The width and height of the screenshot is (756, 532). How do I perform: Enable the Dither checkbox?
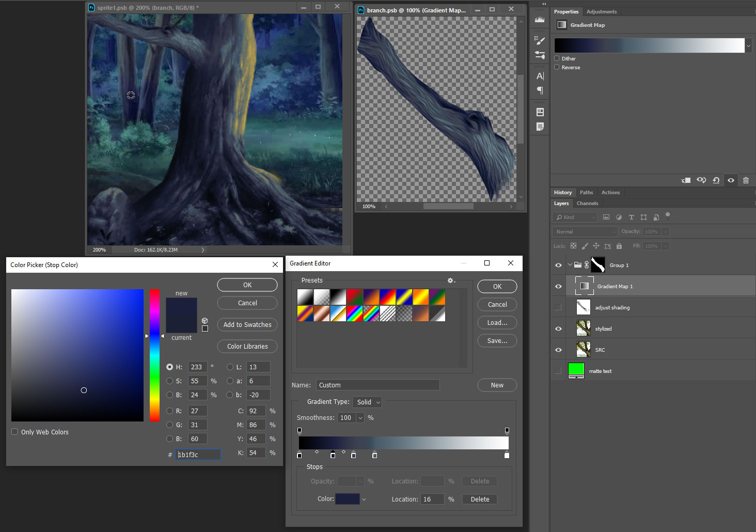[x=557, y=58]
